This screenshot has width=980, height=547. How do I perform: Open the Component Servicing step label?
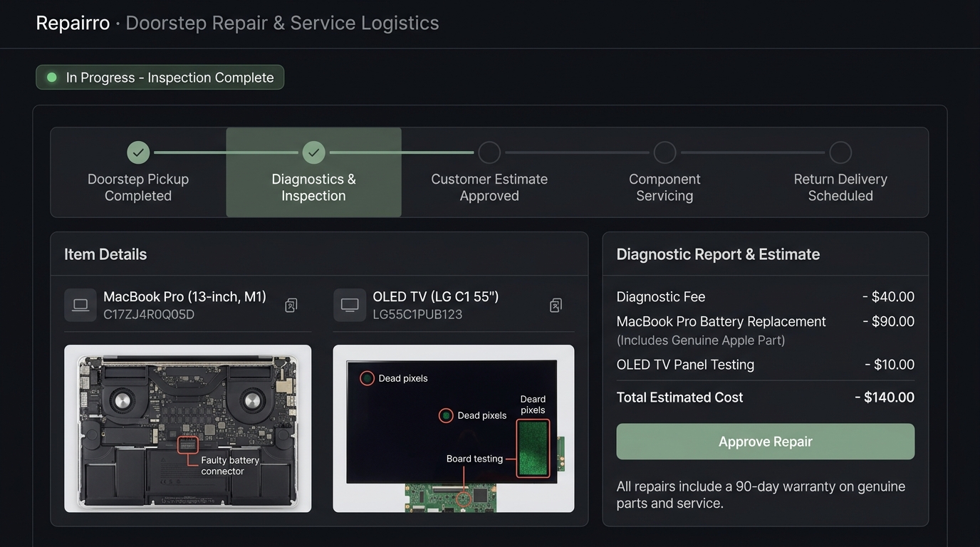pyautogui.click(x=664, y=187)
